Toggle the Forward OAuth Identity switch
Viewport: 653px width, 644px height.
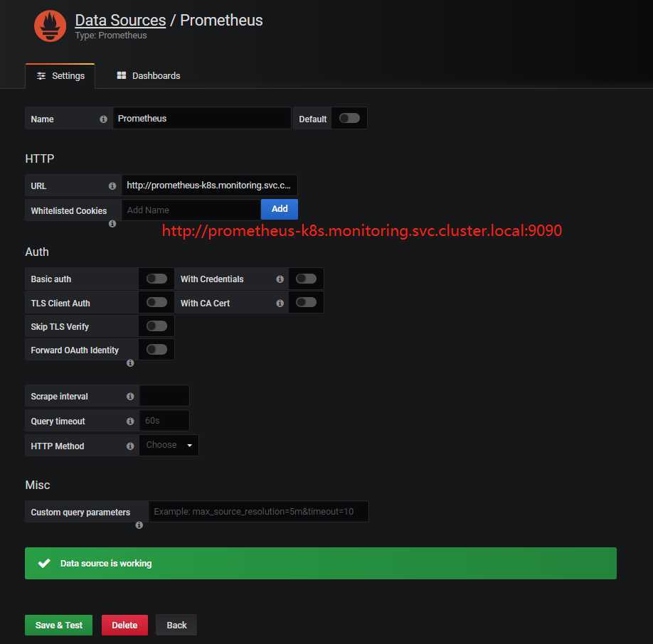coord(156,350)
